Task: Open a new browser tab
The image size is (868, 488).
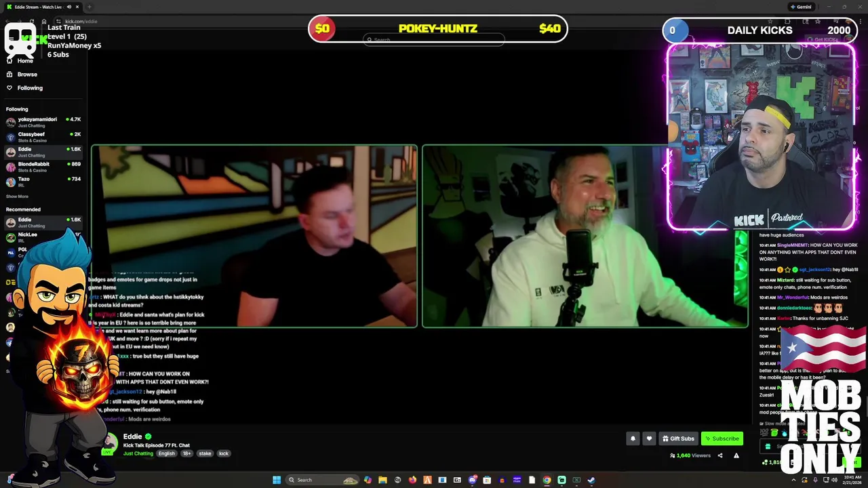Action: tap(89, 7)
